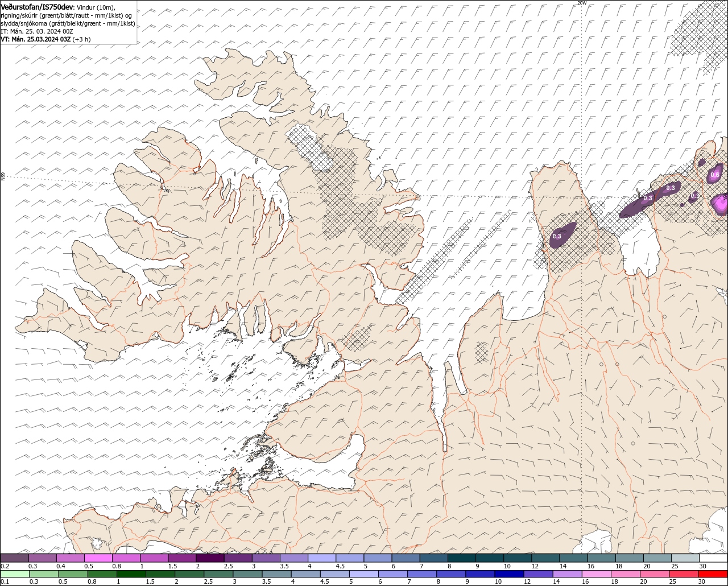Image resolution: width=728 pixels, height=586 pixels.
Task: Pick the rain legend swatch starting at 14
Action: (x=567, y=573)
